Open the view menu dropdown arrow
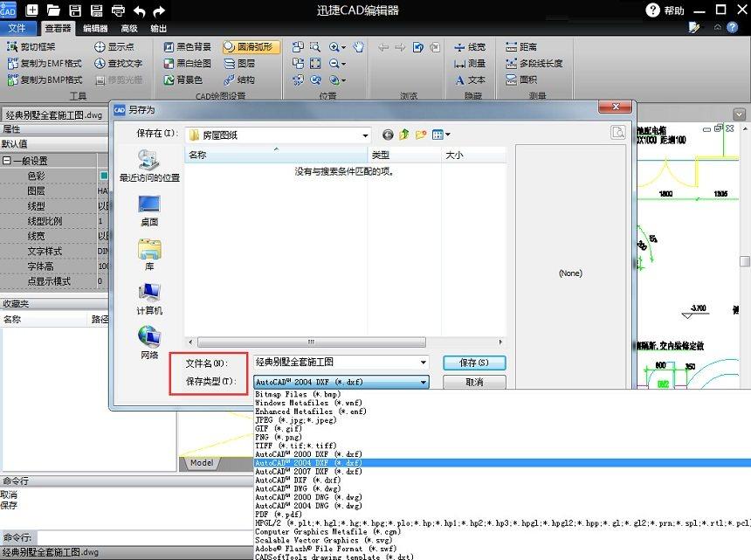 (x=448, y=135)
